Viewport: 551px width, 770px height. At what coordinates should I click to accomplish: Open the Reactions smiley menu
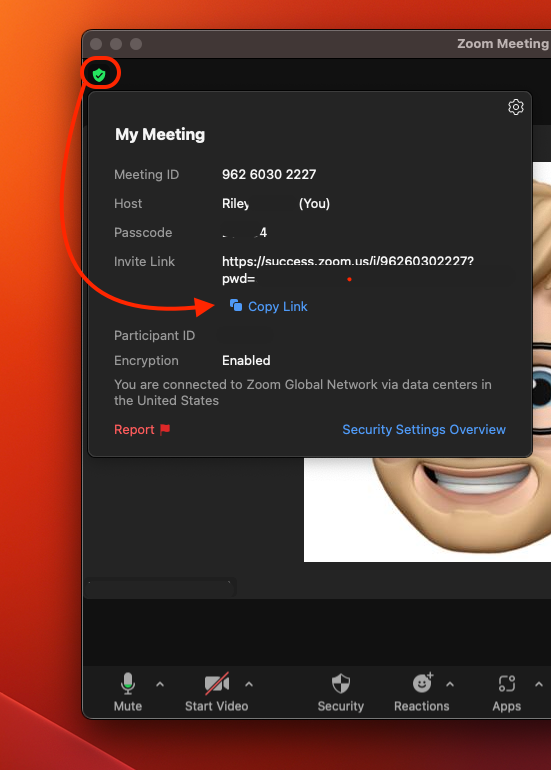click(422, 692)
